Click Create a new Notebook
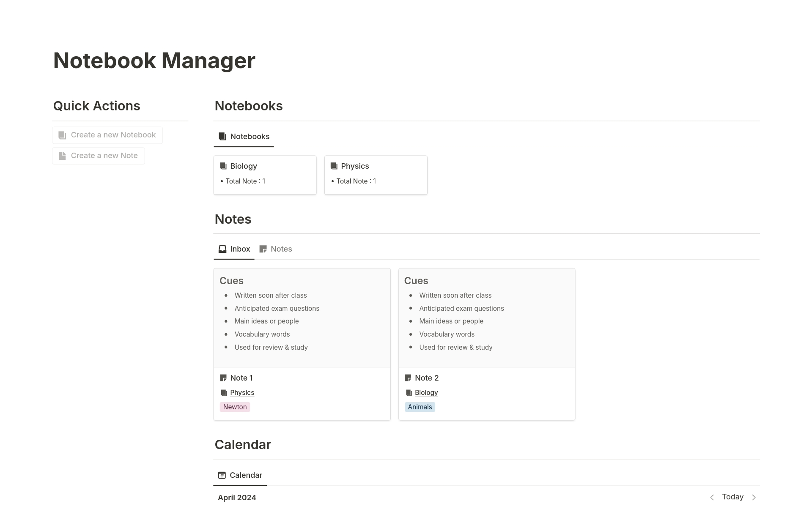 pyautogui.click(x=107, y=134)
